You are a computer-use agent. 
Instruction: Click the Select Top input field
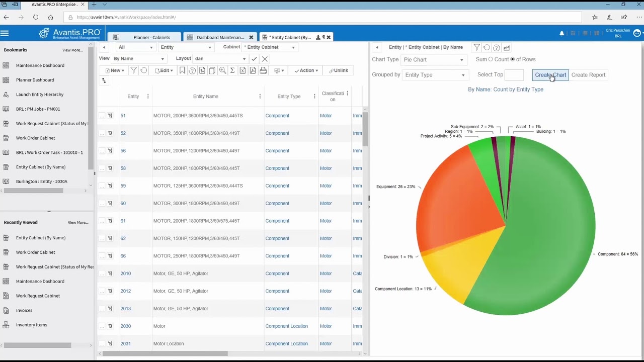[x=515, y=75]
